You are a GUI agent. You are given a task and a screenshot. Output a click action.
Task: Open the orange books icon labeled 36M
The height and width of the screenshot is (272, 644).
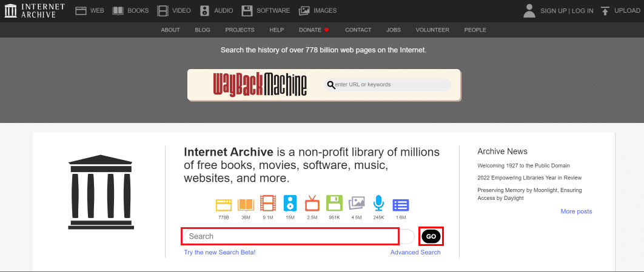coord(246,204)
